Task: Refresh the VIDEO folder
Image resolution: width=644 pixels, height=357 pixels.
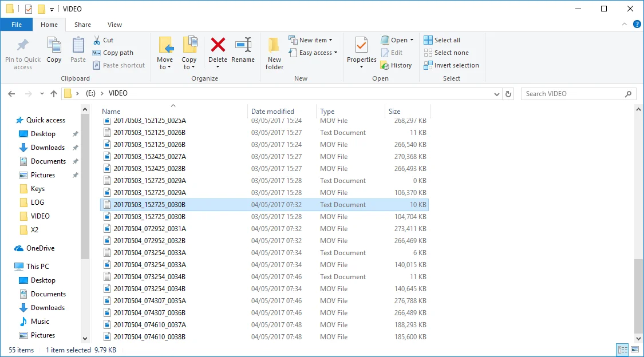Action: pos(508,94)
